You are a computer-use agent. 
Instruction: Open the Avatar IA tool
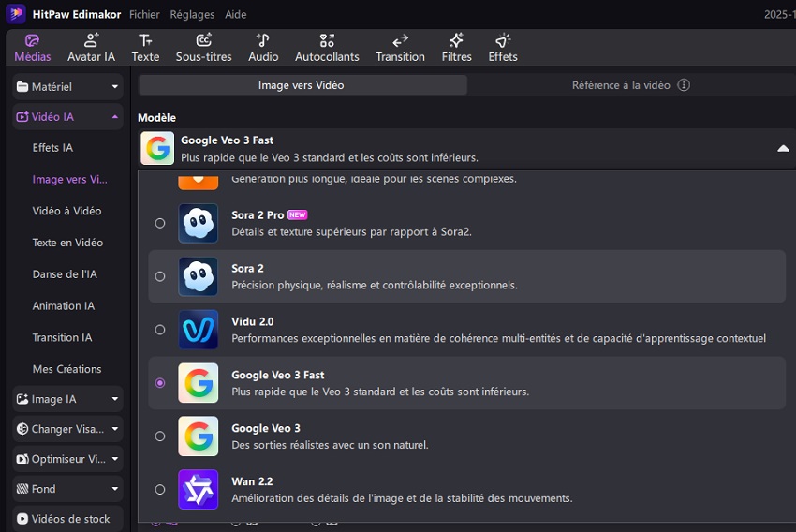point(92,48)
